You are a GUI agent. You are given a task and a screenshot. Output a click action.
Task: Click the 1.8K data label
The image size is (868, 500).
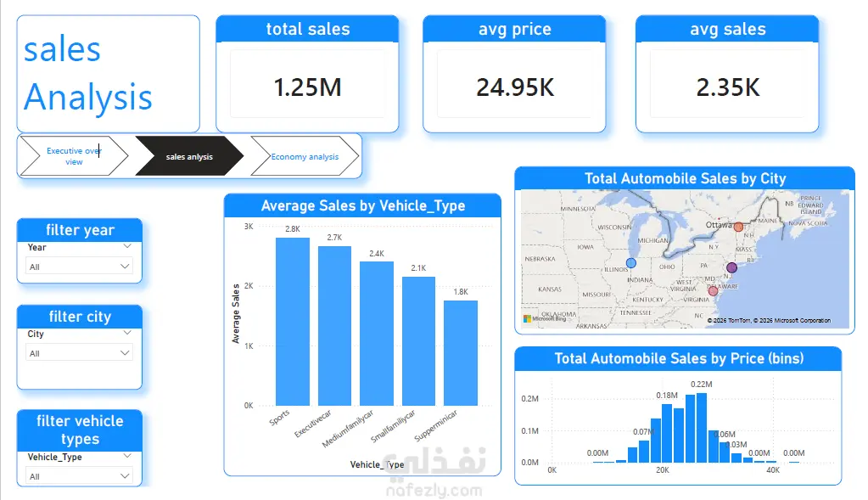(461, 292)
